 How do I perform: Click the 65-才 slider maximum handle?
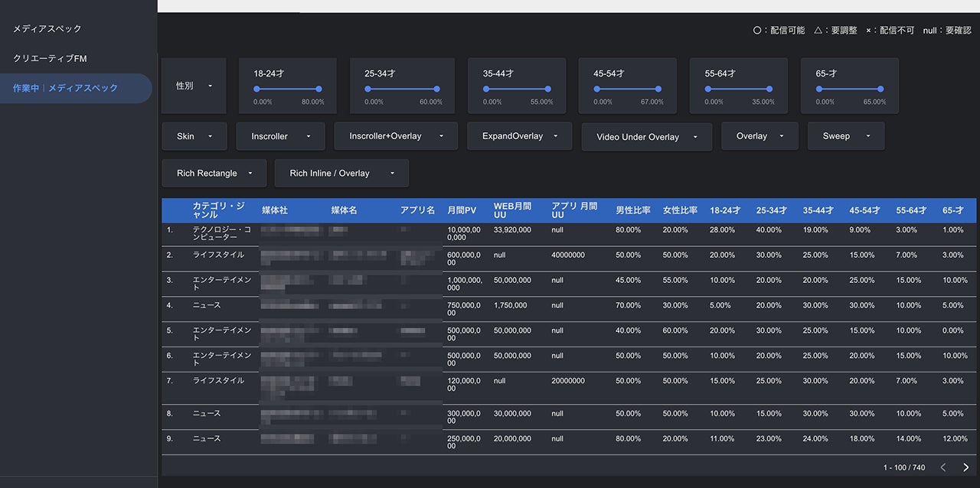pos(880,89)
